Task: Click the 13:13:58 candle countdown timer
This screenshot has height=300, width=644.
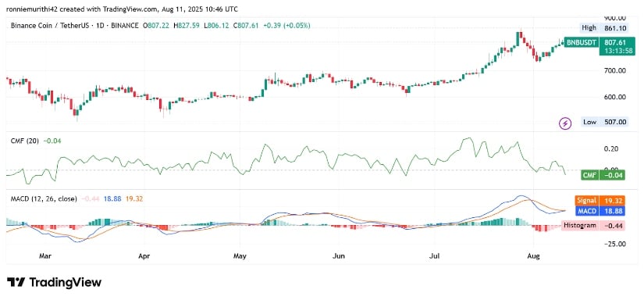Action: (613, 50)
